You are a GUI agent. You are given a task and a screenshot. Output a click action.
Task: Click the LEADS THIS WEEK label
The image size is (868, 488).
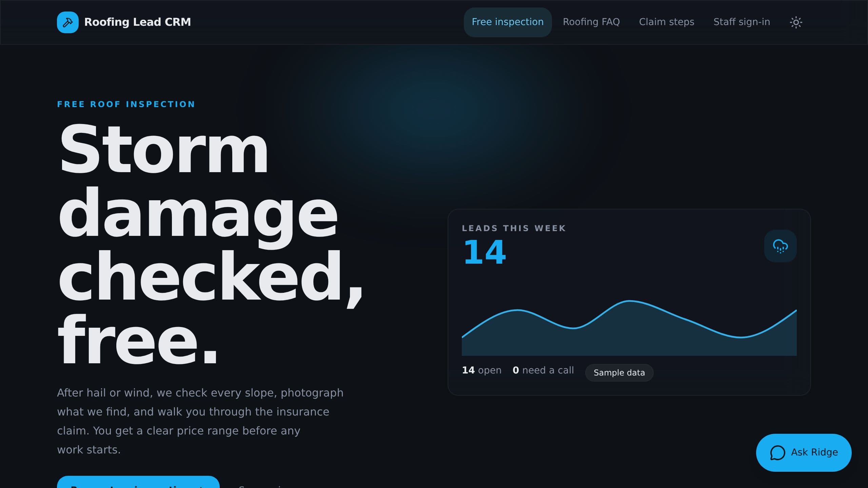[514, 228]
